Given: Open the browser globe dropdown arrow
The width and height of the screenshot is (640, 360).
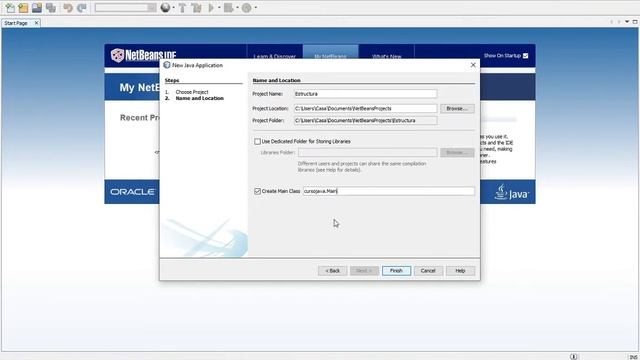Looking at the screenshot, I should pos(173,8).
